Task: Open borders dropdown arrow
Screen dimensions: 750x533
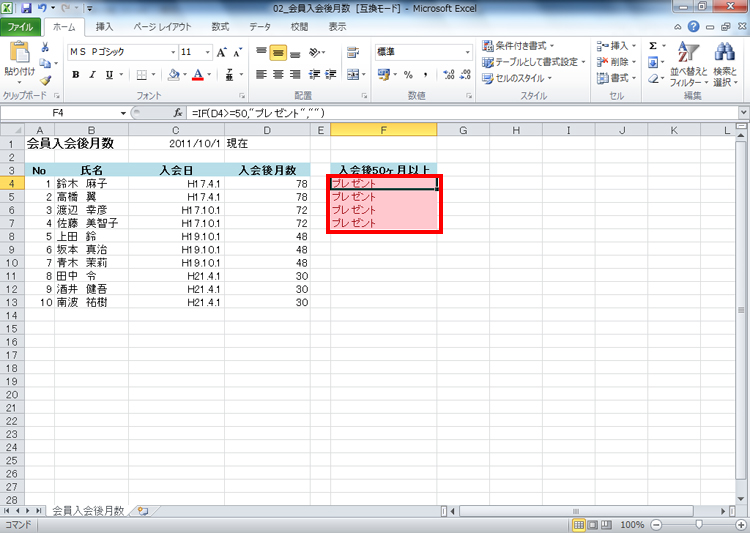Action: 153,75
